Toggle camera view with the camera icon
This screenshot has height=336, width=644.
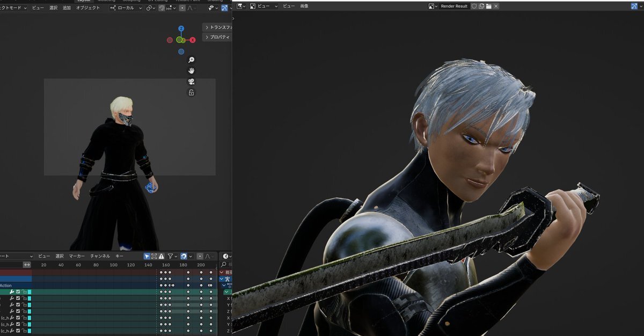tap(191, 82)
